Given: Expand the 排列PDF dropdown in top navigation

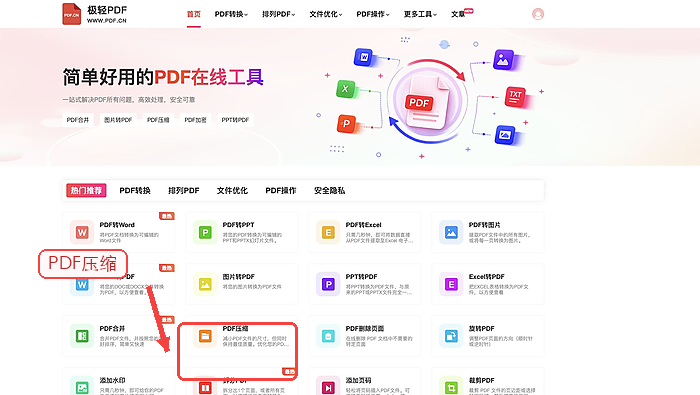Looking at the screenshot, I should (x=278, y=14).
